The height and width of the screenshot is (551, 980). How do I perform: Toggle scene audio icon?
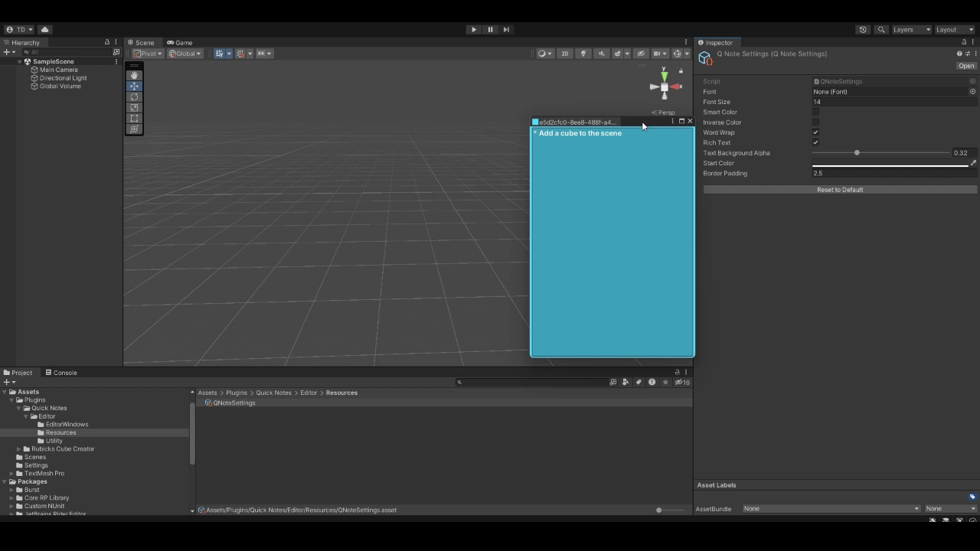(x=601, y=54)
